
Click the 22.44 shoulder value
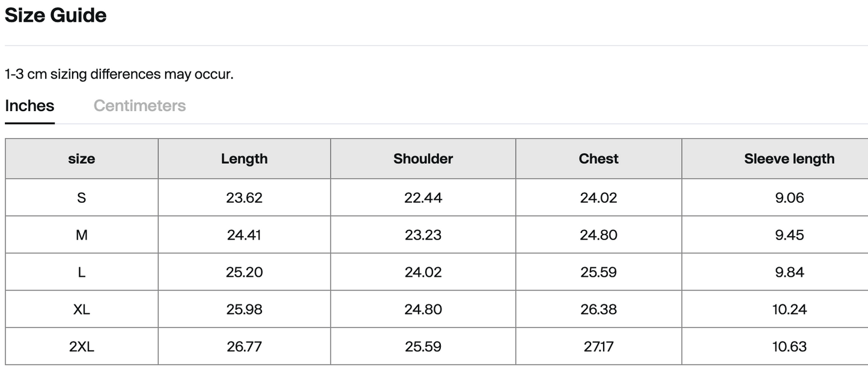(423, 198)
